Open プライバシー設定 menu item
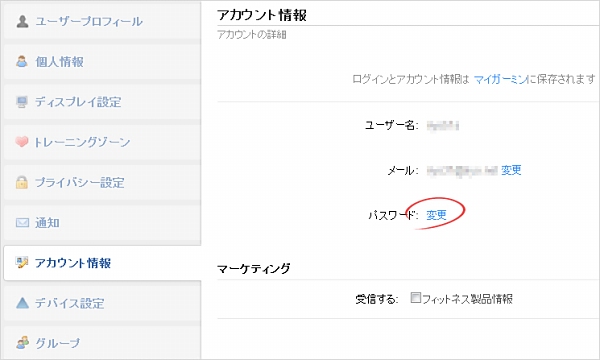The image size is (600, 360). [102, 182]
